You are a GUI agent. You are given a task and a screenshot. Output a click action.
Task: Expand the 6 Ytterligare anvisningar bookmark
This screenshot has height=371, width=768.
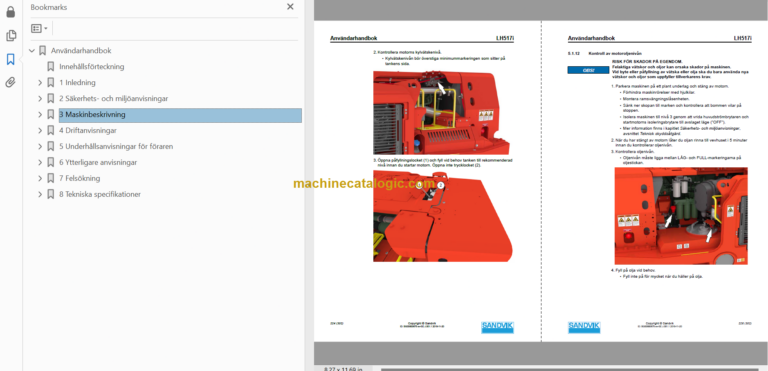[x=40, y=162]
